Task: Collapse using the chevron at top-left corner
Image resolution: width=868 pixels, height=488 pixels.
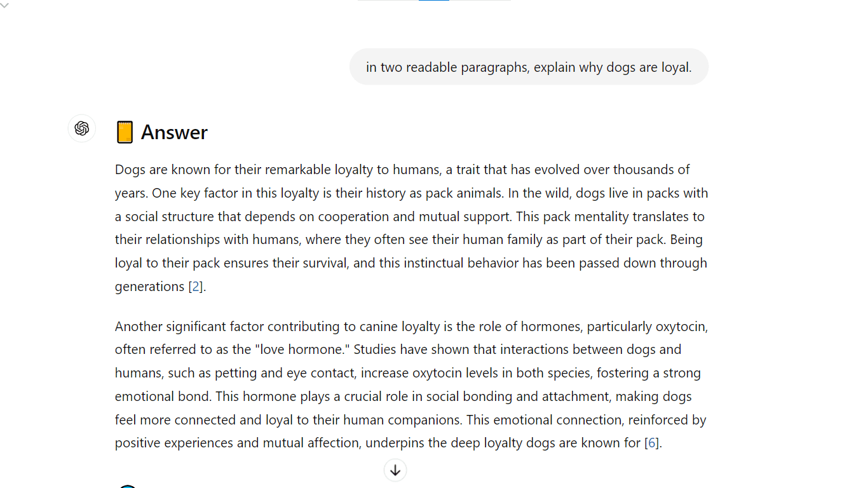Action: tap(5, 5)
